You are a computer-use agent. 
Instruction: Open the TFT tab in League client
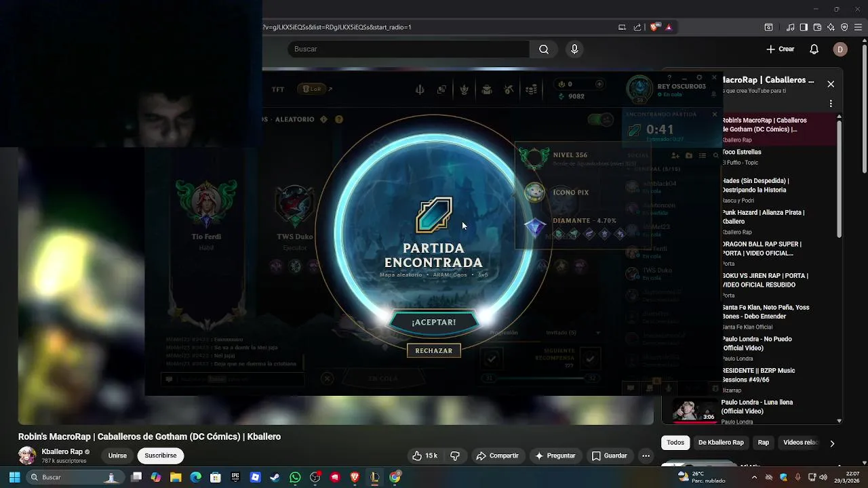tap(278, 89)
